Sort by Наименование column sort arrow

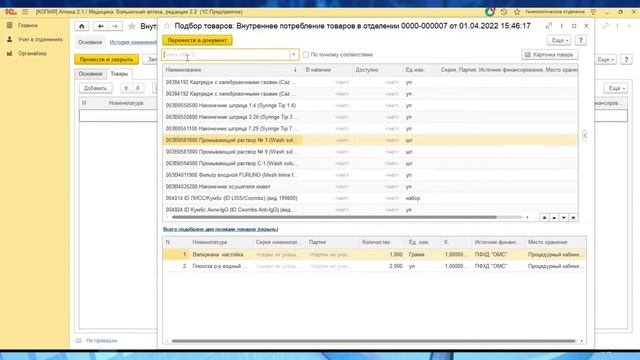[x=295, y=70]
